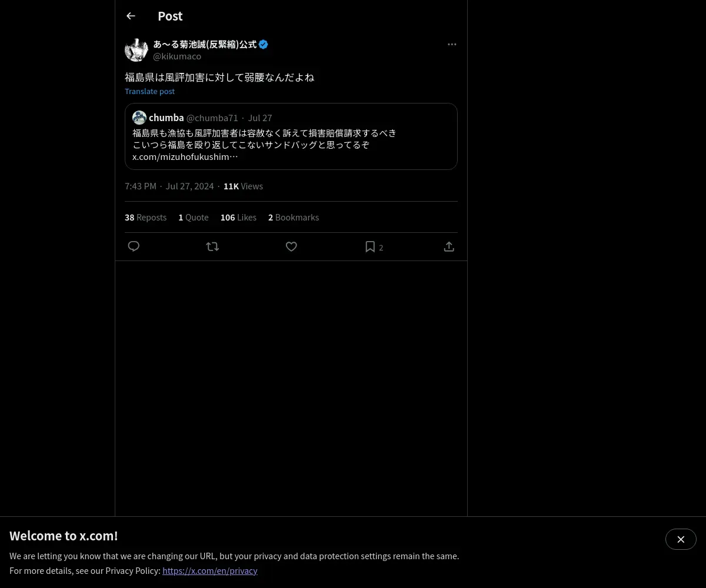
Task: Click Translate post link
Action: pos(149,91)
